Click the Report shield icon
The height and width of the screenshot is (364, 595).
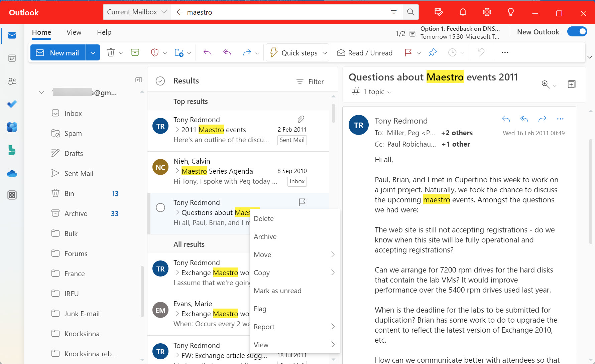[154, 52]
